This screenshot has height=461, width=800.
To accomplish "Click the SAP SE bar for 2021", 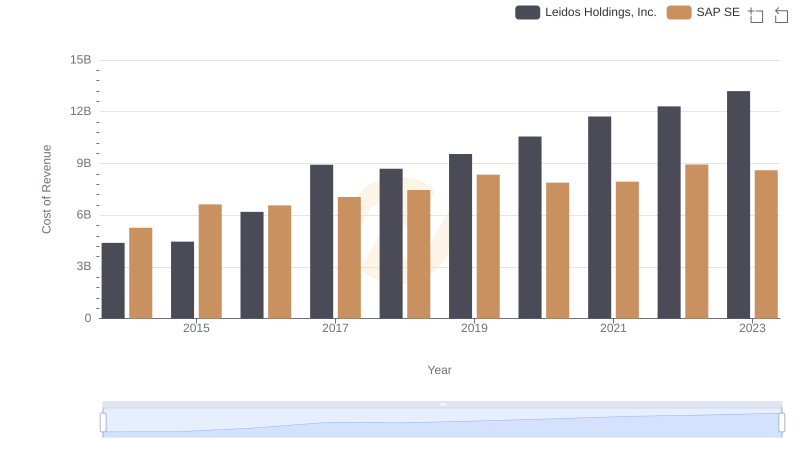I will (x=627, y=250).
